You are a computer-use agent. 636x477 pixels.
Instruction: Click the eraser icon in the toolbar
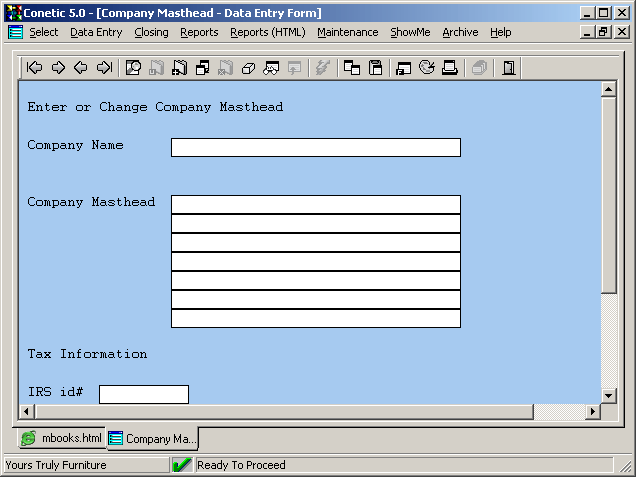click(248, 68)
